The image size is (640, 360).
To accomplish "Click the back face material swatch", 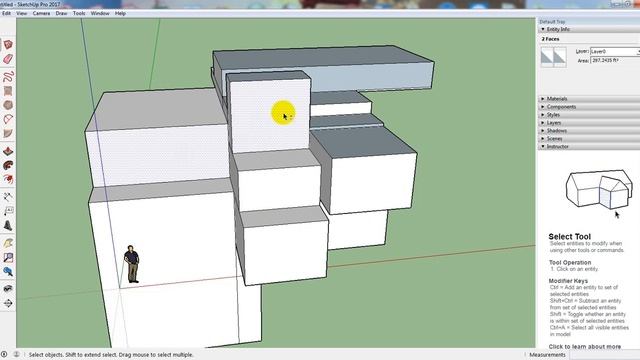I will pos(560,57).
